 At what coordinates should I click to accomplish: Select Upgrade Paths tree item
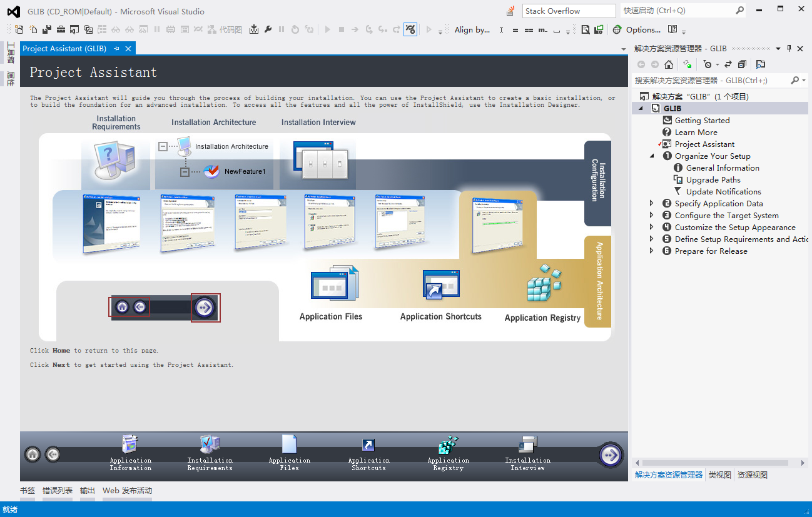click(x=713, y=179)
